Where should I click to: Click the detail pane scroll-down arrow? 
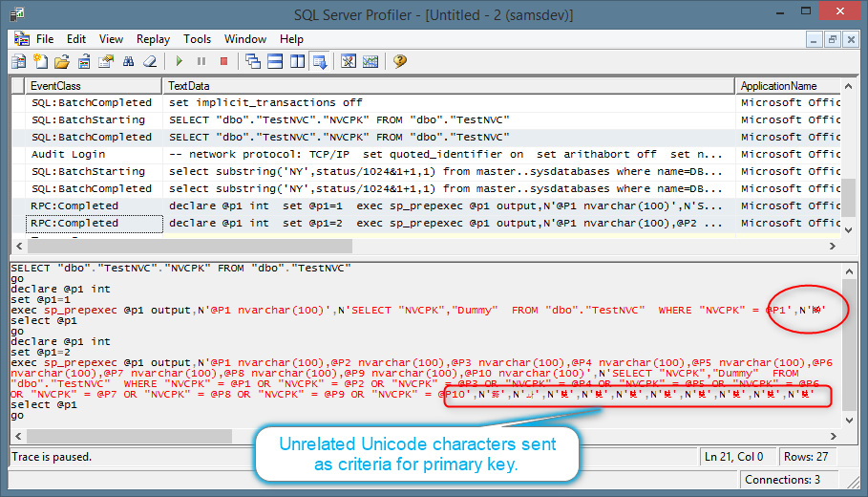point(849,421)
